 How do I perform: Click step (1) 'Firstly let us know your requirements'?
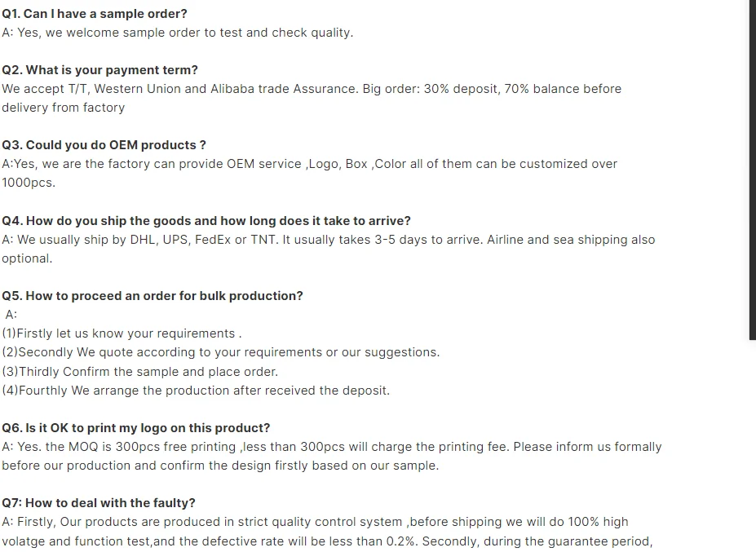[122, 333]
